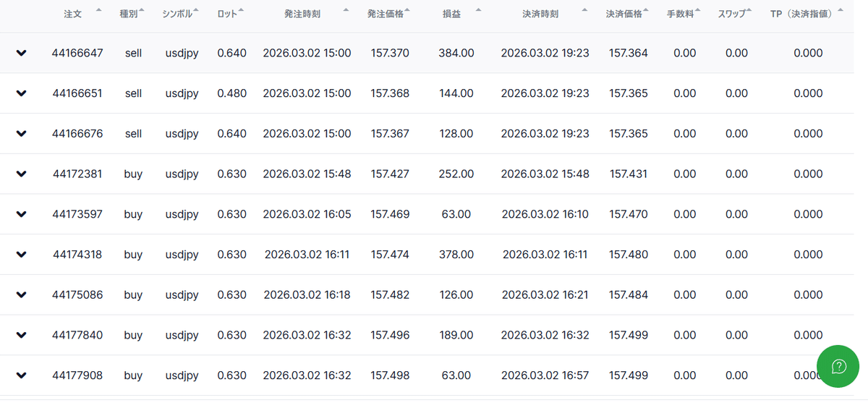Expand row details for order 44177840
This screenshot has height=403, width=868.
point(21,336)
